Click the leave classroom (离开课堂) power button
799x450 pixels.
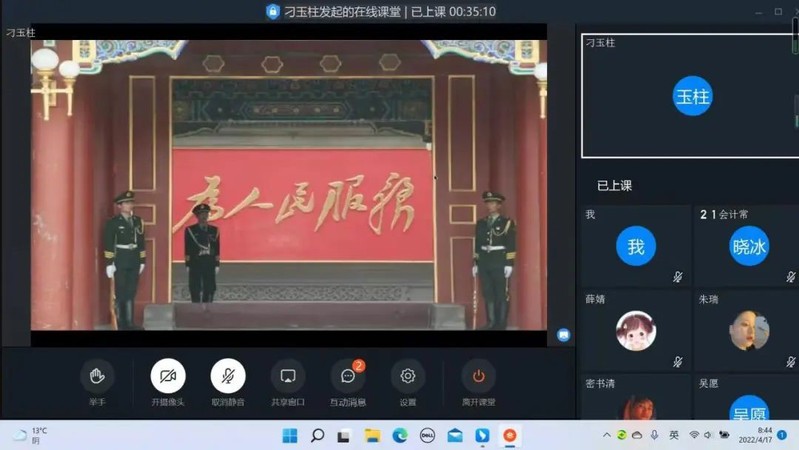(x=478, y=376)
